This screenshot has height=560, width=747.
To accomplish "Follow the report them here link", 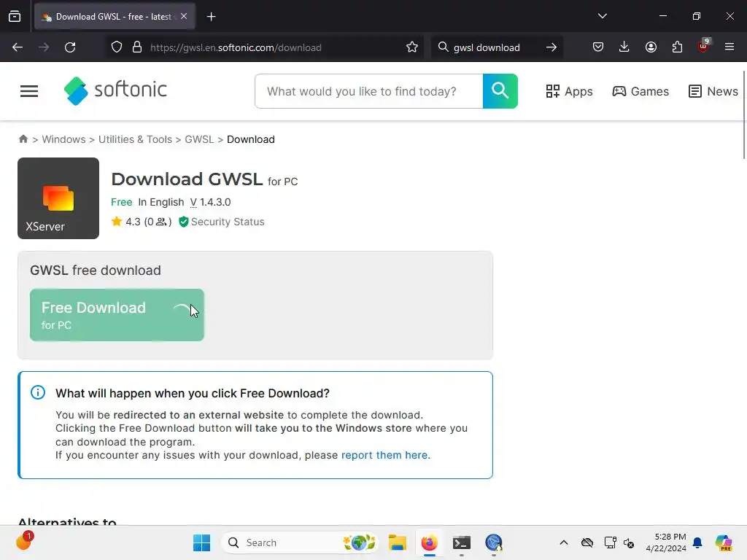I will (x=384, y=455).
